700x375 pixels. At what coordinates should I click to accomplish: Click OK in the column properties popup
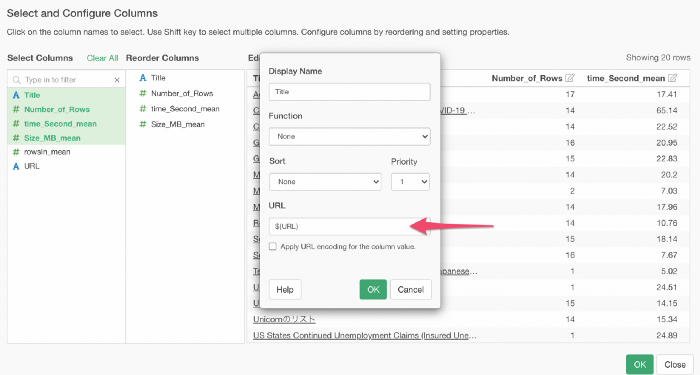(x=373, y=289)
